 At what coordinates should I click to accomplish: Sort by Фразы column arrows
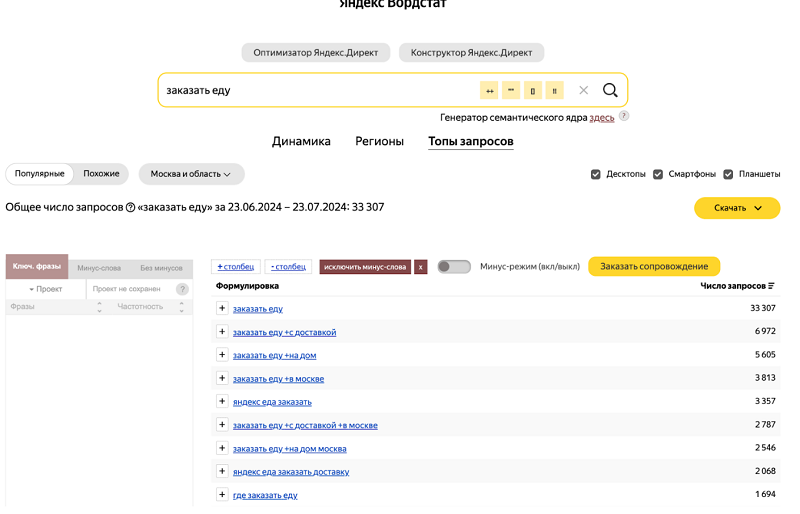(x=99, y=307)
